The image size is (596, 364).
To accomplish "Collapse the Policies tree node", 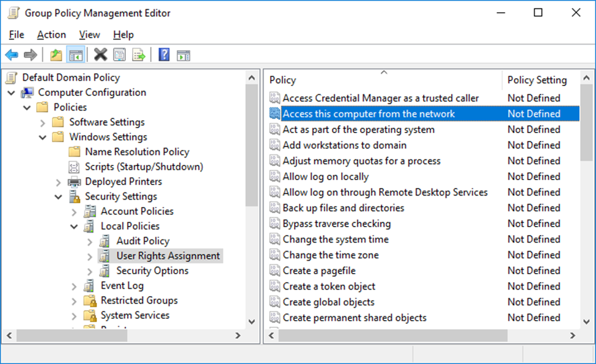I will pos(27,107).
